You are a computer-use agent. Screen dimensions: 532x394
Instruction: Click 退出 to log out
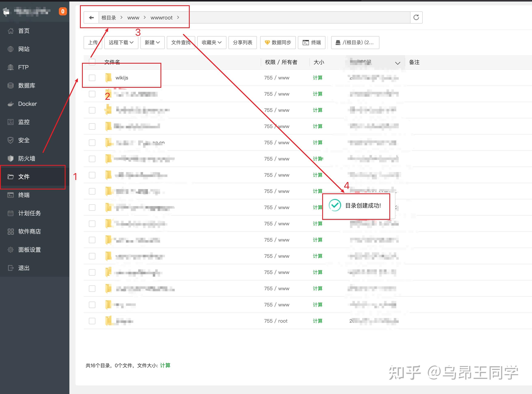(x=23, y=268)
